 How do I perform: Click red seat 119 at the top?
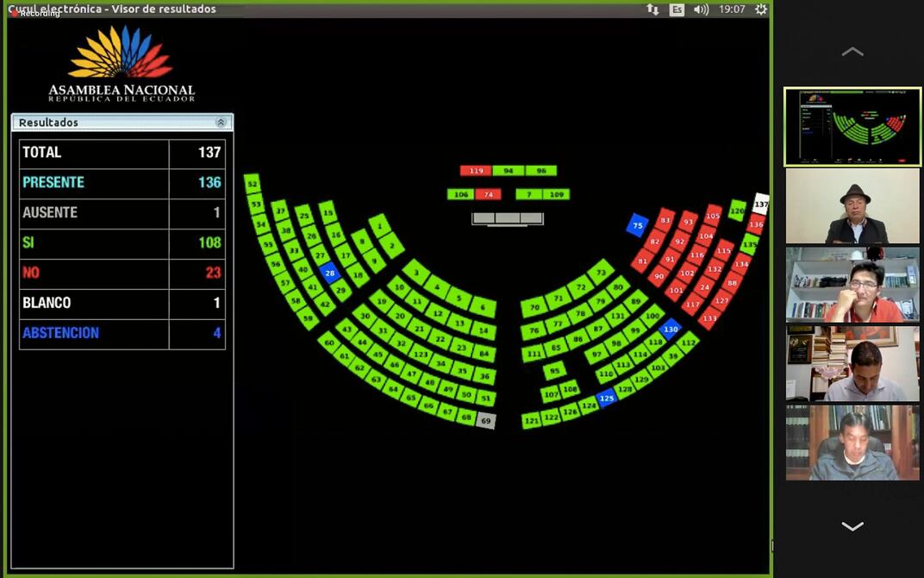[475, 171]
